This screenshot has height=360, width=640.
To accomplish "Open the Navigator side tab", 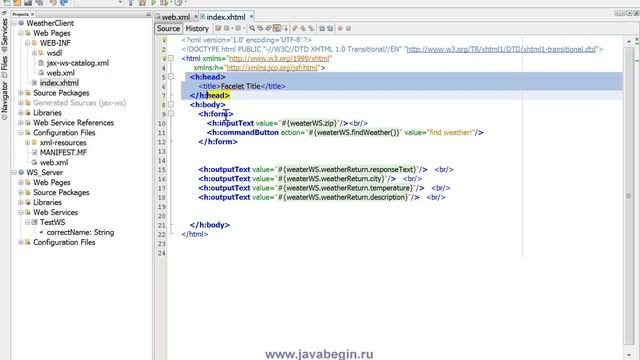I will (x=4, y=100).
